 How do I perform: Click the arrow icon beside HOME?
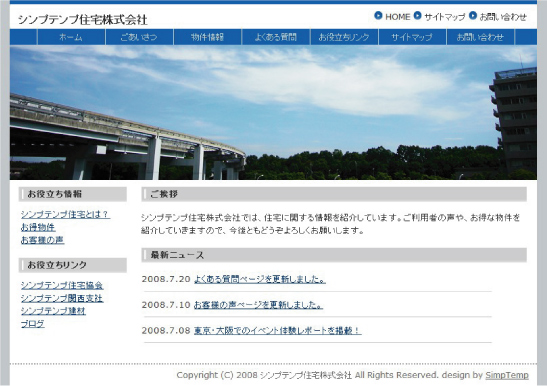point(378,16)
